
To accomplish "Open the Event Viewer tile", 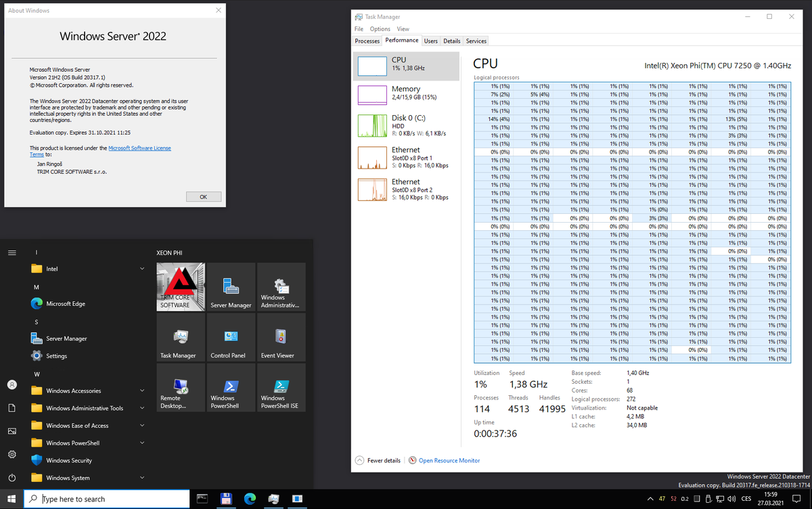I will click(x=281, y=338).
